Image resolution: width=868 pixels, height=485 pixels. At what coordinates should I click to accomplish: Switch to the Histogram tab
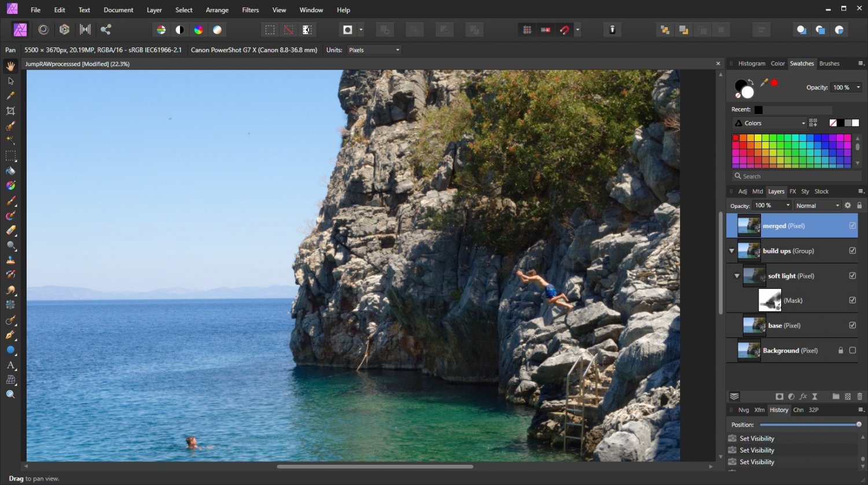point(751,64)
